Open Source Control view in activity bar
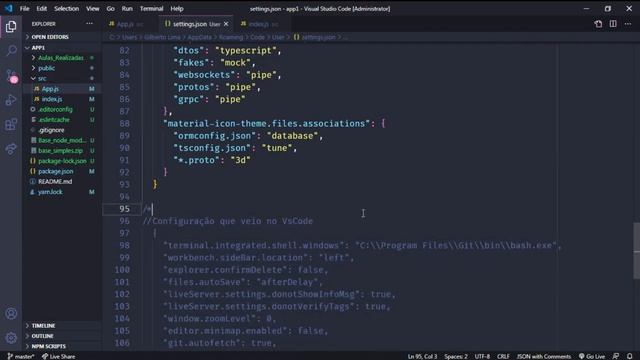The image size is (640, 360). tap(11, 75)
